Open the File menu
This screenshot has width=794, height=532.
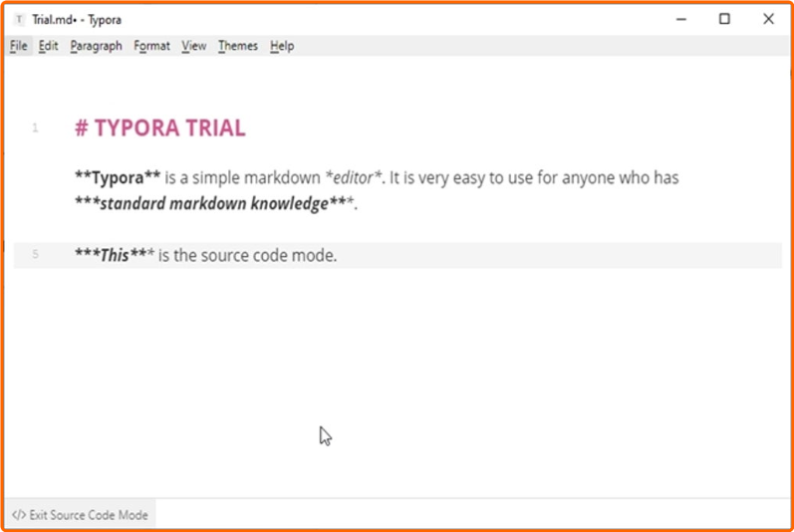(x=19, y=46)
